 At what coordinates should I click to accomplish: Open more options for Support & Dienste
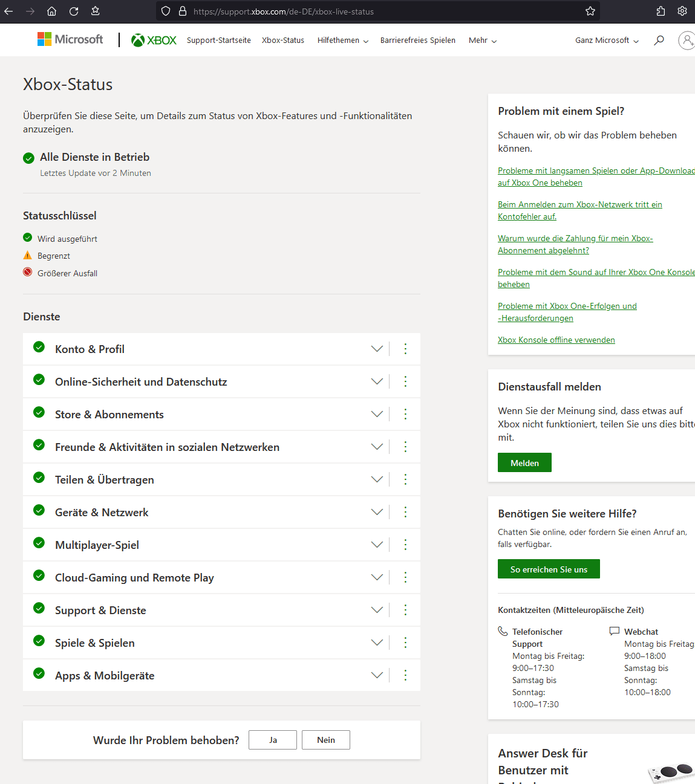pyautogui.click(x=405, y=610)
